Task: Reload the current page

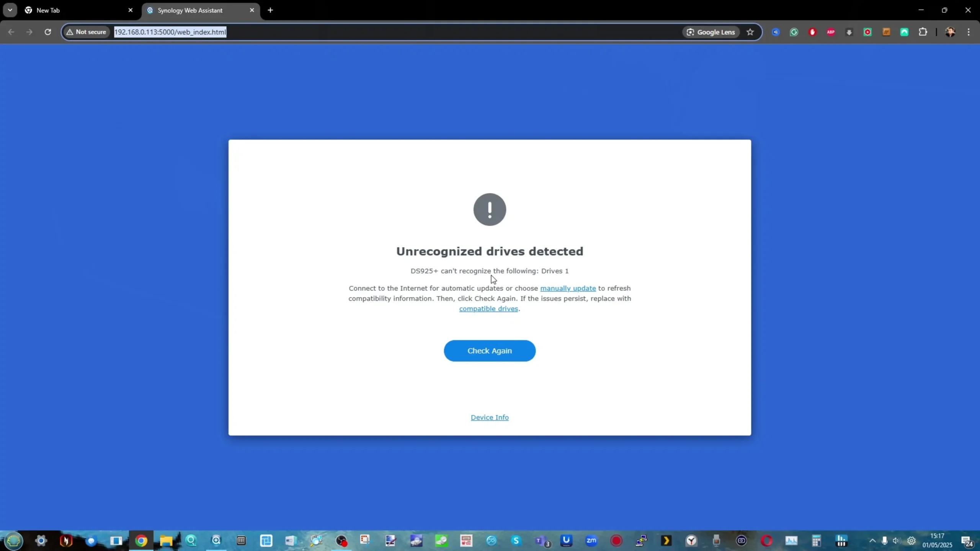Action: (47, 32)
